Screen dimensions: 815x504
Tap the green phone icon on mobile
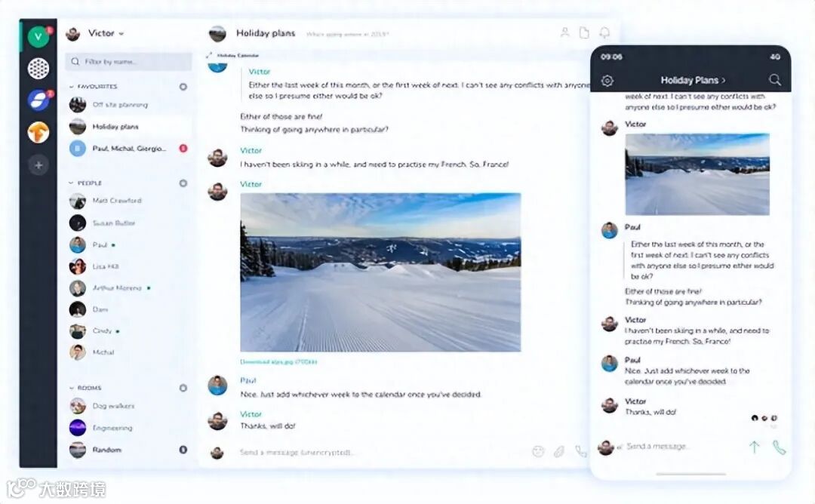coord(779,447)
